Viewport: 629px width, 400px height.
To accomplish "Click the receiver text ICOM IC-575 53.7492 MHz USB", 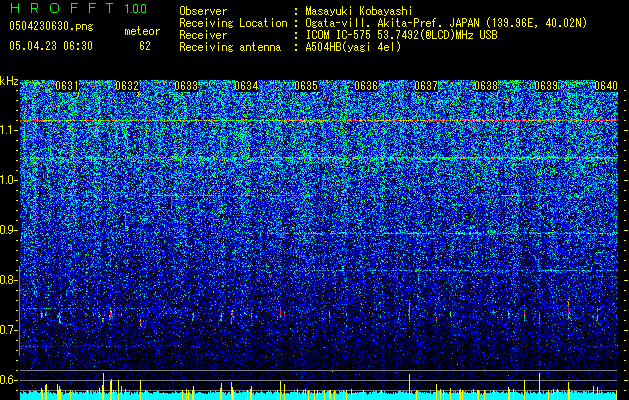I will tap(401, 35).
